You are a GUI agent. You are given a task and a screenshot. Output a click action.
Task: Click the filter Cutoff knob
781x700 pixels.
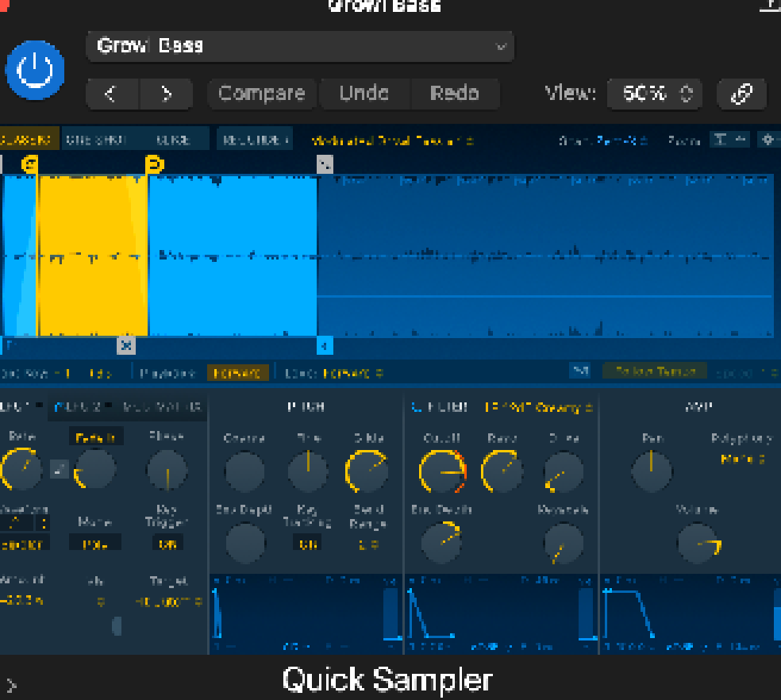tap(442, 471)
